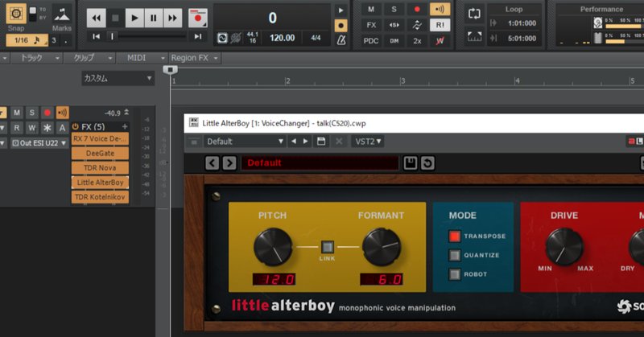
Task: Select TDR Kotelnikov in the FX rack
Action: coord(100,197)
